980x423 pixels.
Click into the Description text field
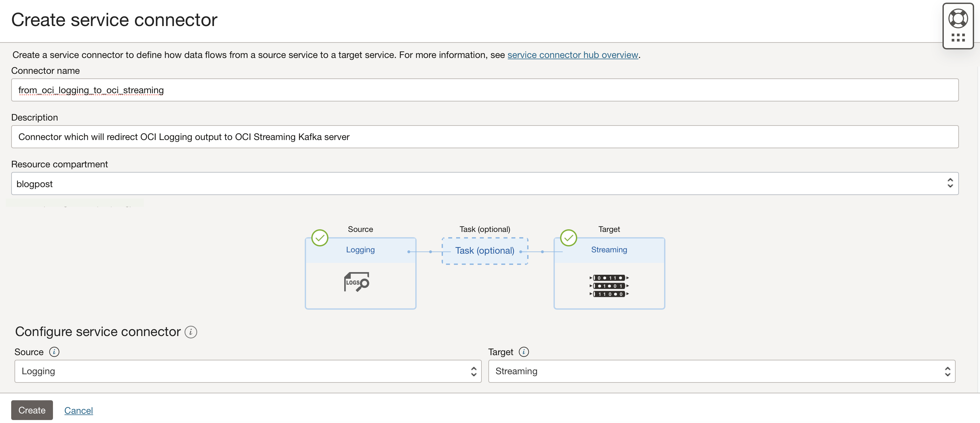click(x=485, y=137)
